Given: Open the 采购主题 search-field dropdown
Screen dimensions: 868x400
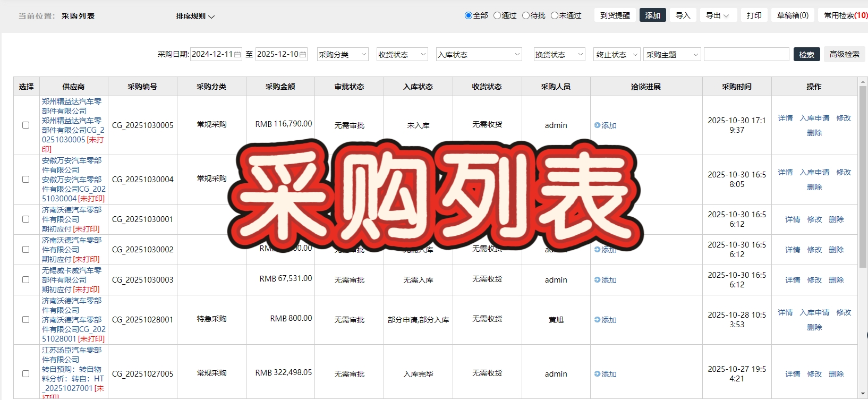Looking at the screenshot, I should click(673, 55).
